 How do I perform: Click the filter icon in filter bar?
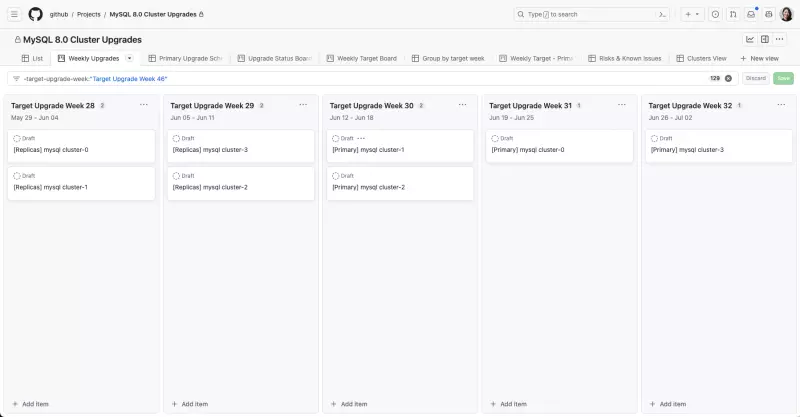coord(16,79)
